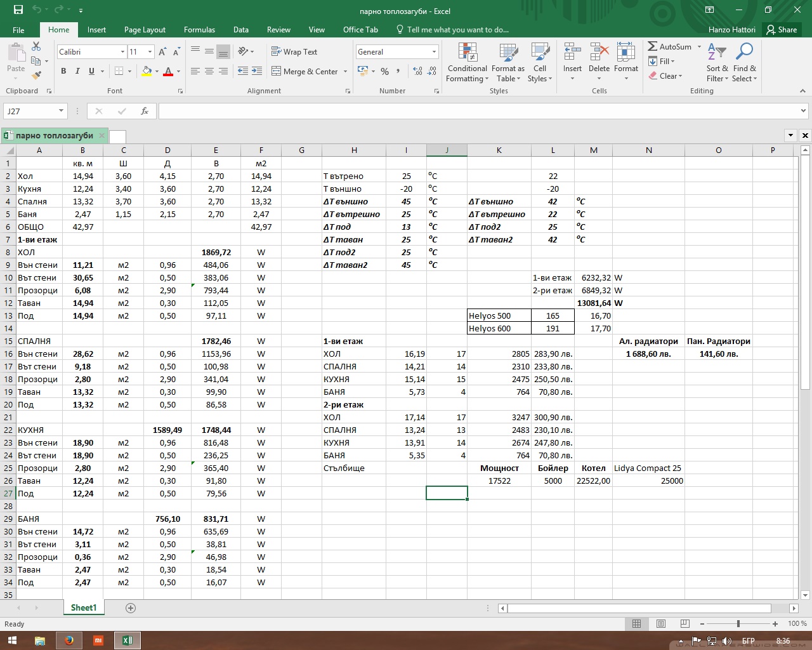Screen dimensions: 812x650
Task: Toggle Wrap Text on
Action: [x=294, y=52]
